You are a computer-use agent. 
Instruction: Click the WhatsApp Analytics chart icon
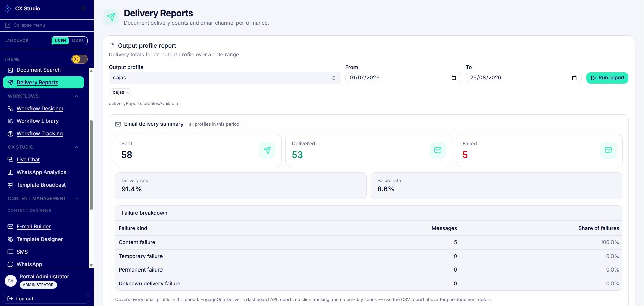click(x=10, y=172)
